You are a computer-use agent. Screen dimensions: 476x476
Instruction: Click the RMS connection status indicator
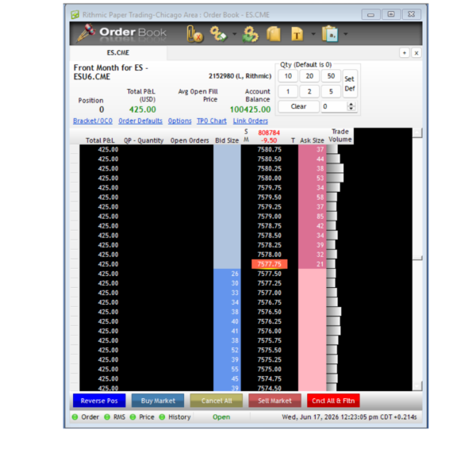107,416
